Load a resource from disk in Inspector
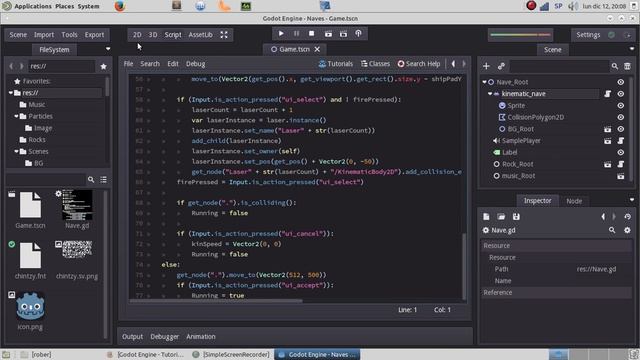Screen dimensions: 640x360 501,217
